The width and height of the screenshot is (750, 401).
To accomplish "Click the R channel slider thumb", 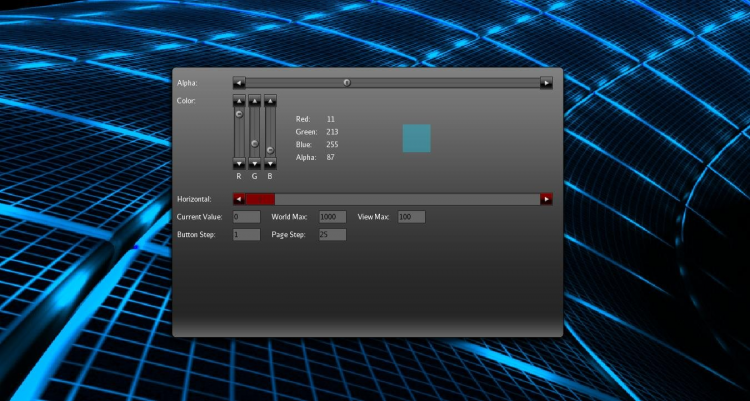I will coord(239,114).
